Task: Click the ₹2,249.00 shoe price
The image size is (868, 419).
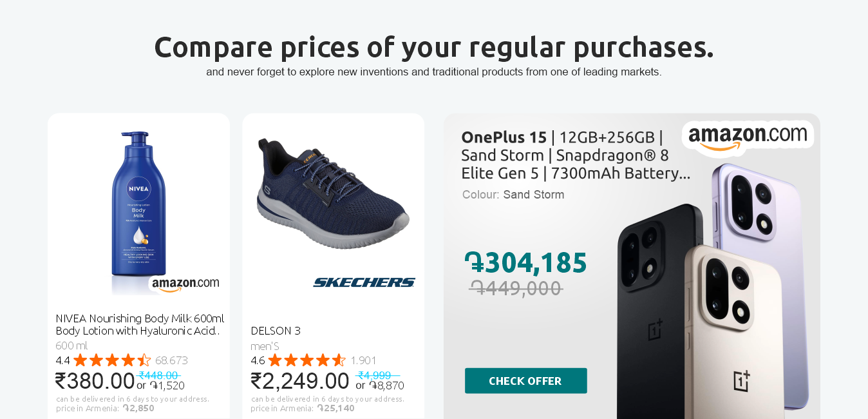Action: pos(299,380)
